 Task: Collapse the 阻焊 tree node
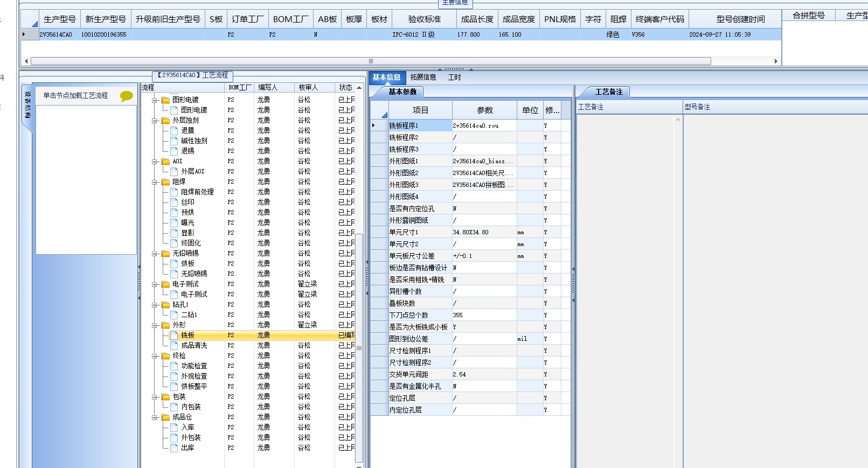point(155,182)
